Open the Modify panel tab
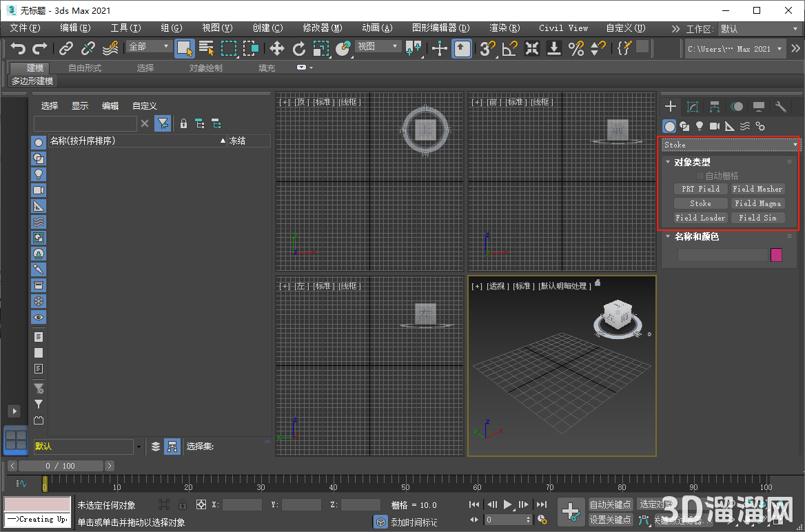 pos(693,107)
